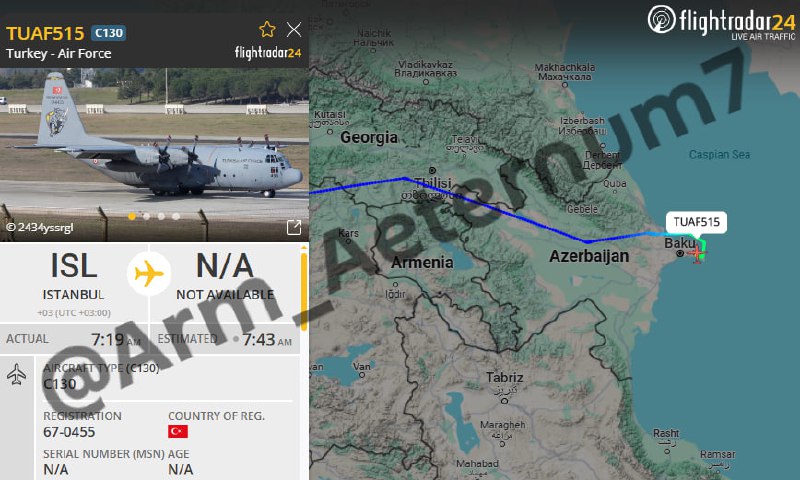The height and width of the screenshot is (480, 800).
Task: Click the TUAF515 map callout label
Action: pos(696,222)
